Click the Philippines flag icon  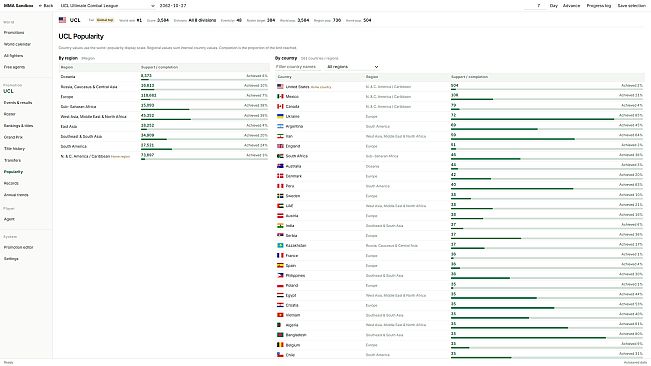click(280, 275)
